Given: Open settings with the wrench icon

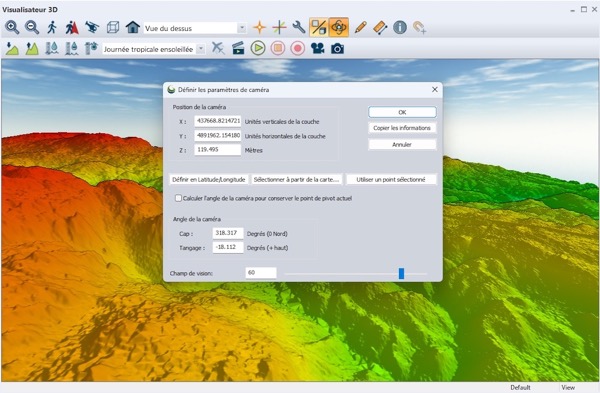Looking at the screenshot, I should pyautogui.click(x=299, y=28).
